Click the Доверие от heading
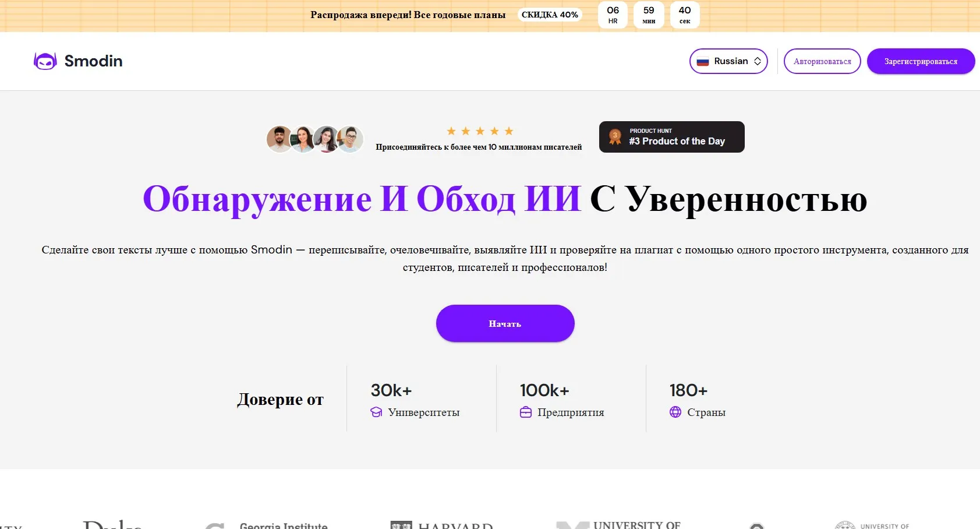980x529 pixels. (280, 400)
